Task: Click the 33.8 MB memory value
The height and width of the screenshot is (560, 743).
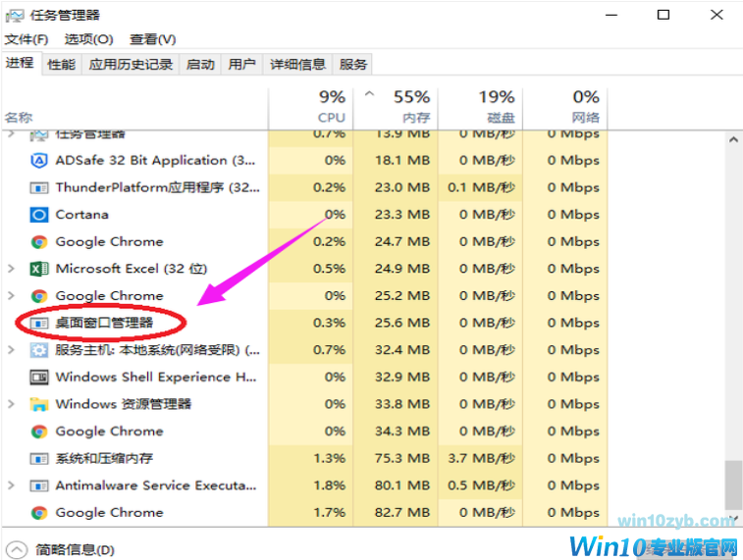Action: (401, 404)
